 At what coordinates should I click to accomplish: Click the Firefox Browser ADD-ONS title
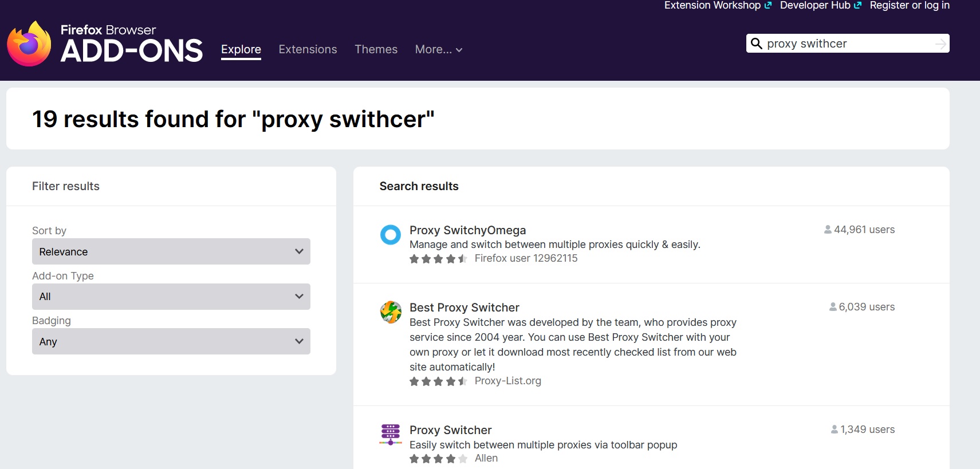[x=132, y=44]
